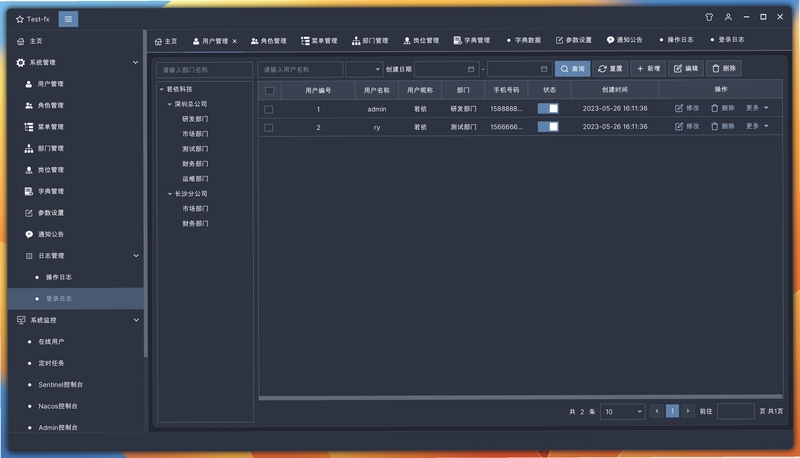The width and height of the screenshot is (800, 458).
Task: Go to the next page arrow
Action: point(688,411)
